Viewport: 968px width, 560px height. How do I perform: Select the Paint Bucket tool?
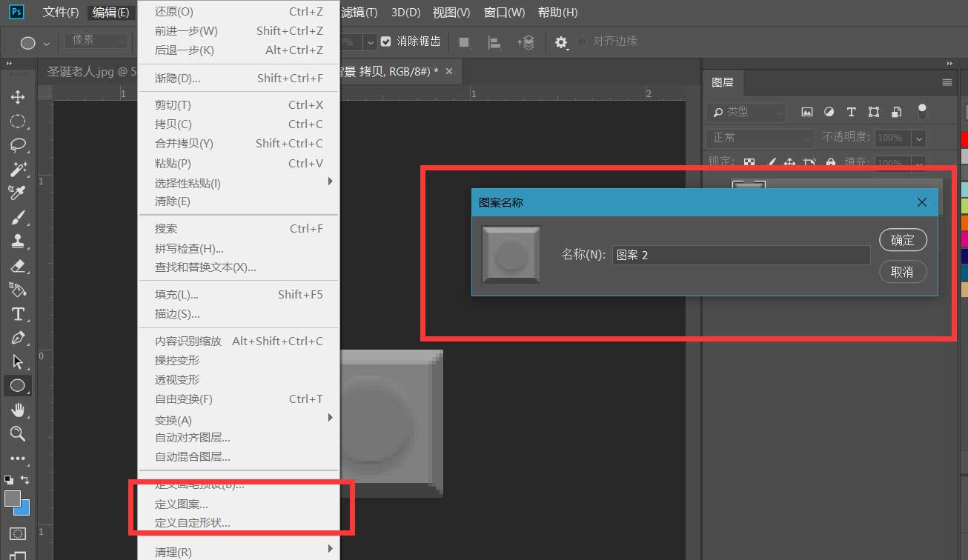pos(18,289)
